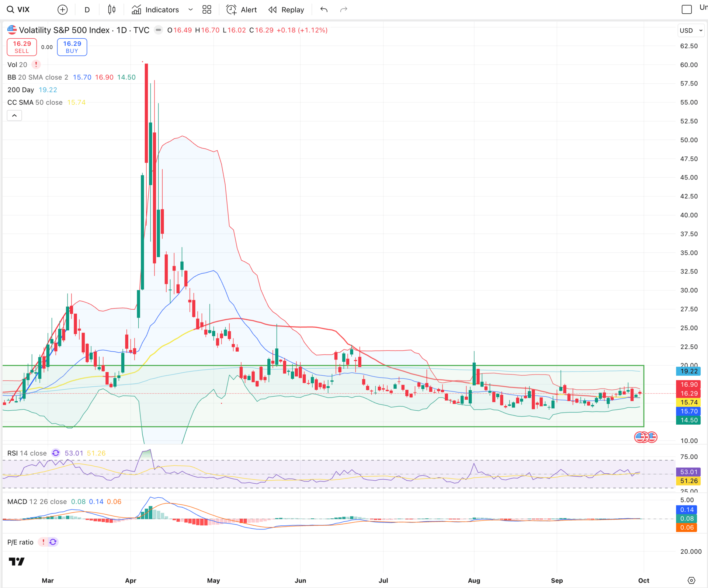This screenshot has width=708, height=588.
Task: Click the add symbol plus icon
Action: [x=63, y=10]
